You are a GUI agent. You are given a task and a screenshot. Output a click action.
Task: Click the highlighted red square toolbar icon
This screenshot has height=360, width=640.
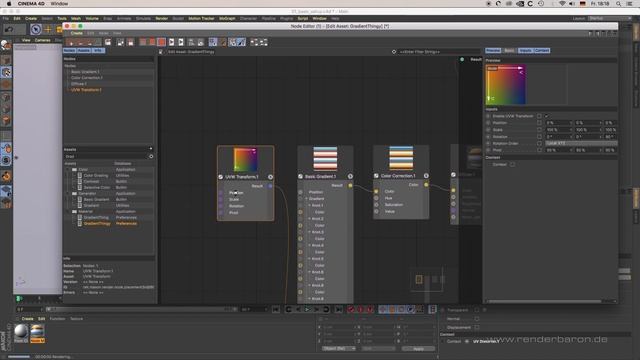(162, 42)
